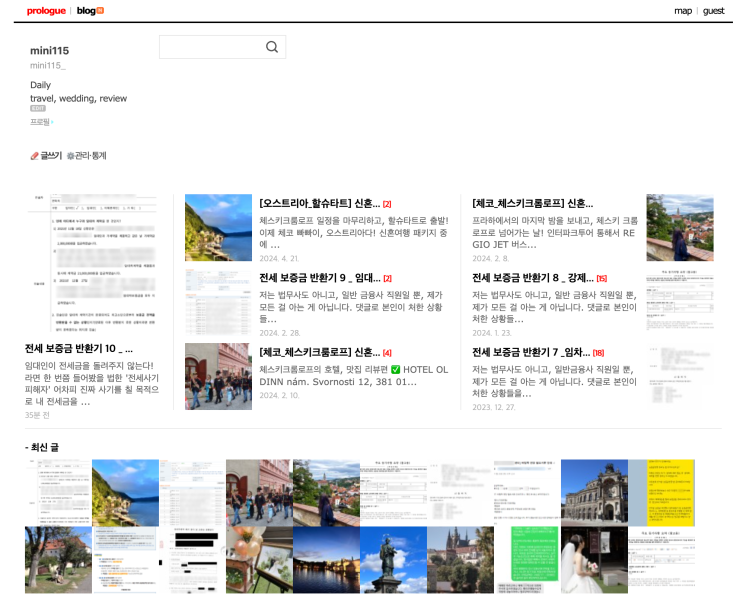Click the 글쓰기 pencil write button
The image size is (743, 602).
(46, 155)
